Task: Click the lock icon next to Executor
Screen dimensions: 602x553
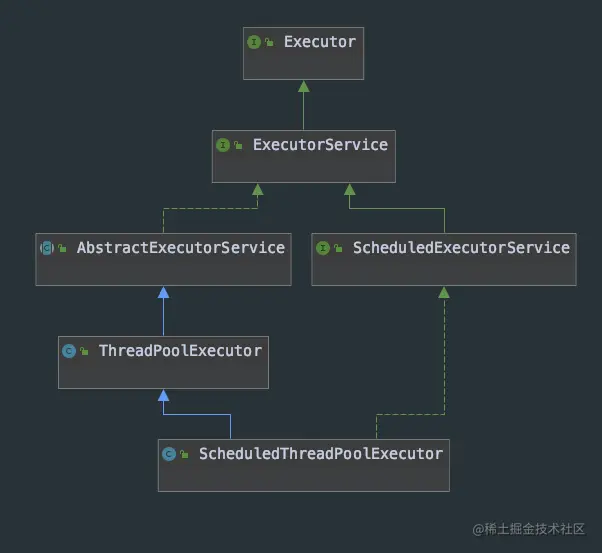Action: [x=270, y=42]
